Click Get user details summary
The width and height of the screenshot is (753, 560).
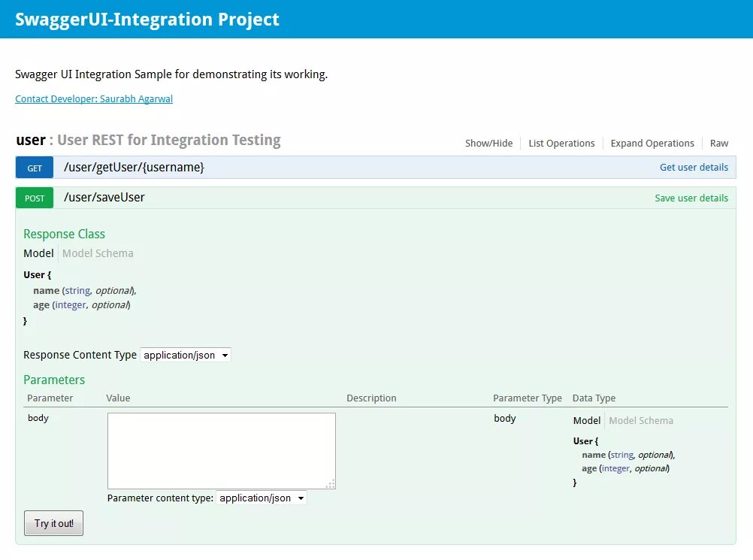click(x=694, y=167)
